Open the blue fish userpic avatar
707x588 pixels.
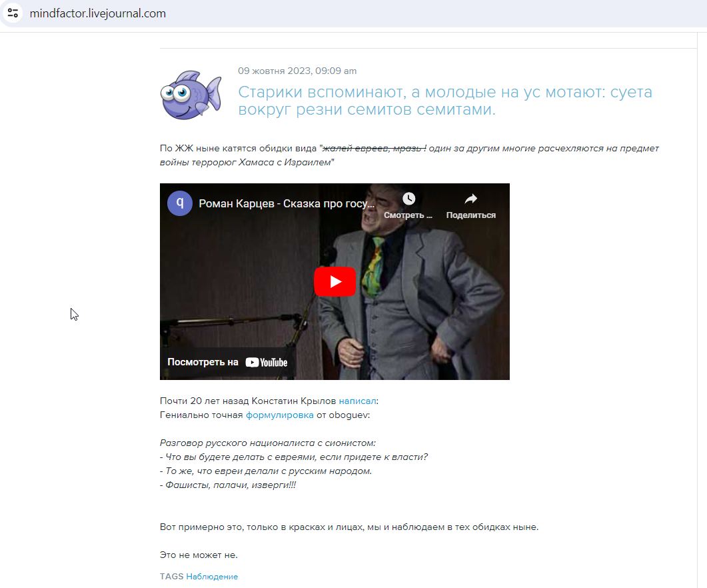191,95
